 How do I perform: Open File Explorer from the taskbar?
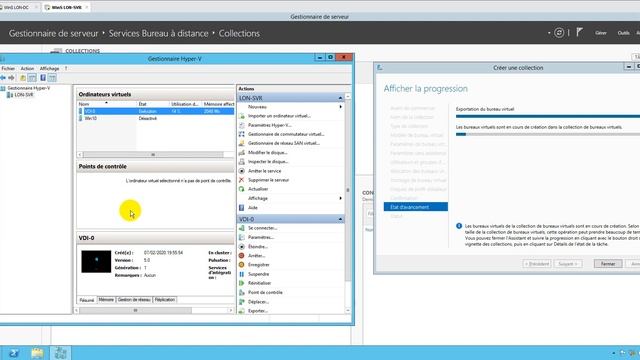pos(37,353)
